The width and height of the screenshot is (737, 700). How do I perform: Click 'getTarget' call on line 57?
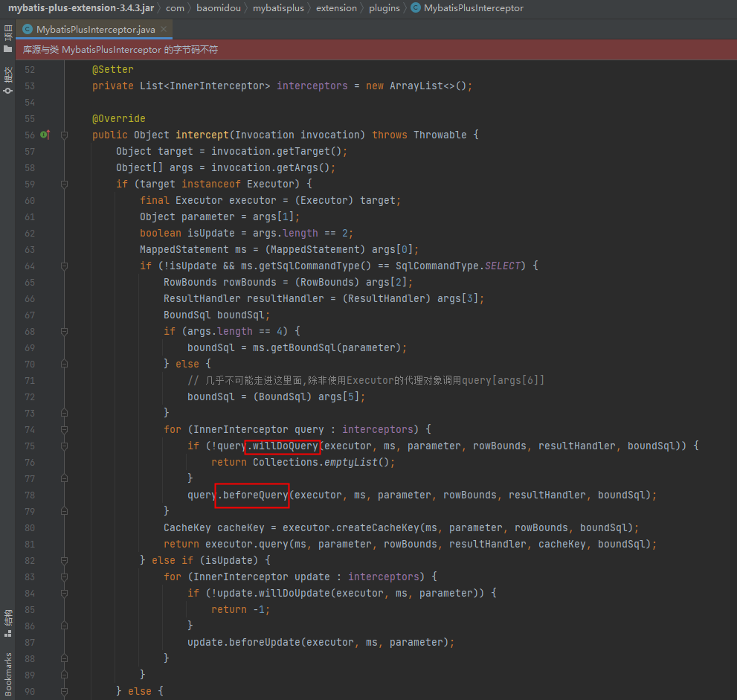[303, 151]
